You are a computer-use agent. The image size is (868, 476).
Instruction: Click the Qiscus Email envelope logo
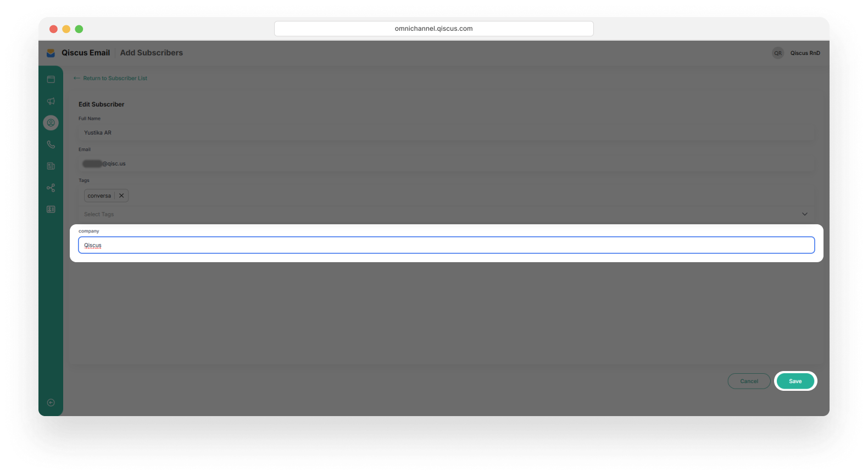point(51,53)
